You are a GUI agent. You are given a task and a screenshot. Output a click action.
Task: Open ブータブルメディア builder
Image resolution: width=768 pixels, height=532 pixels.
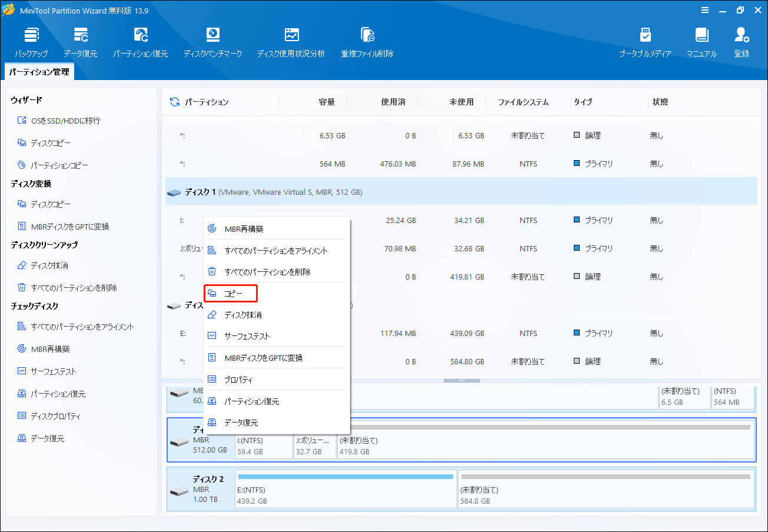pos(645,42)
